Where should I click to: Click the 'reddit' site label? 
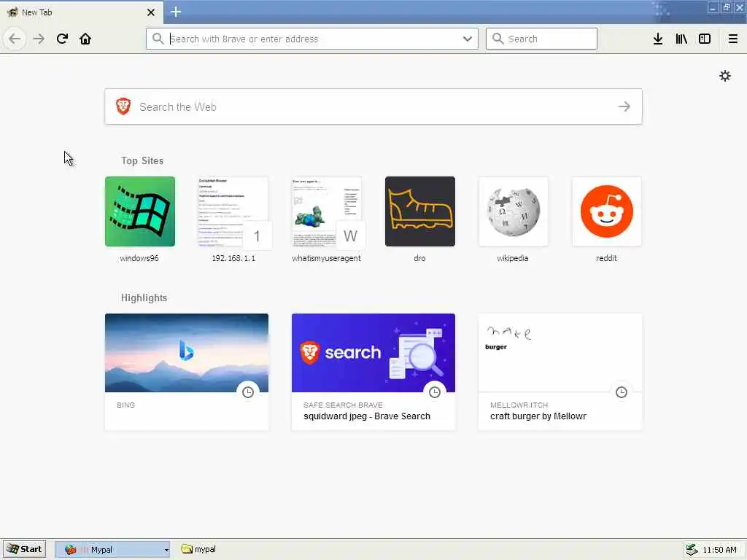point(606,258)
